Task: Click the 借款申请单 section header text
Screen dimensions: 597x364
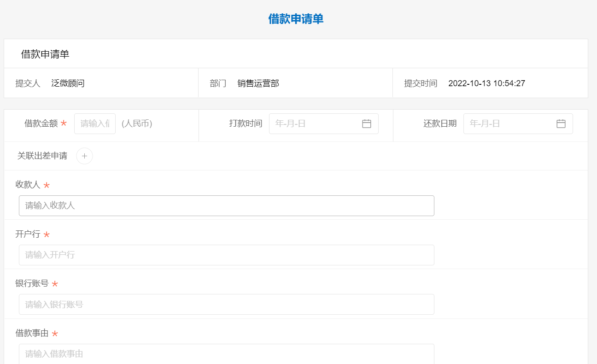Action: pos(45,54)
